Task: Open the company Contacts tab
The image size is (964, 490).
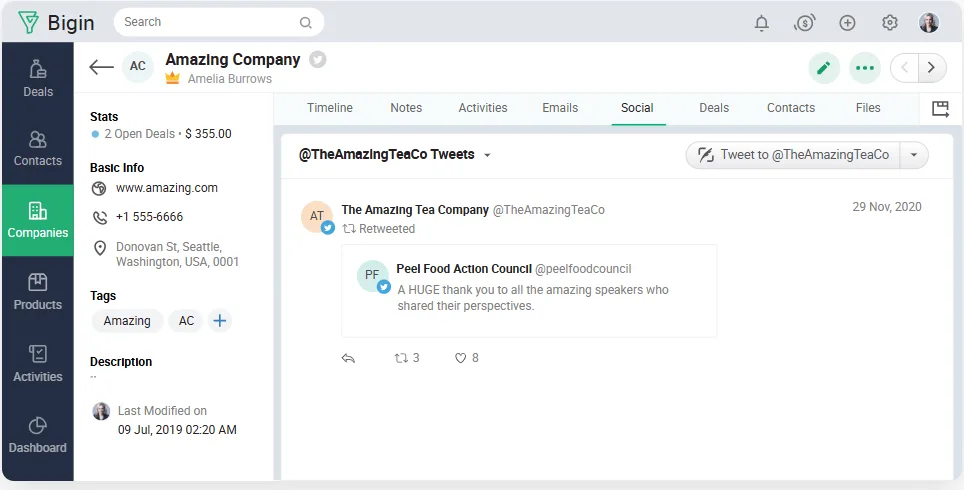Action: pyautogui.click(x=791, y=108)
